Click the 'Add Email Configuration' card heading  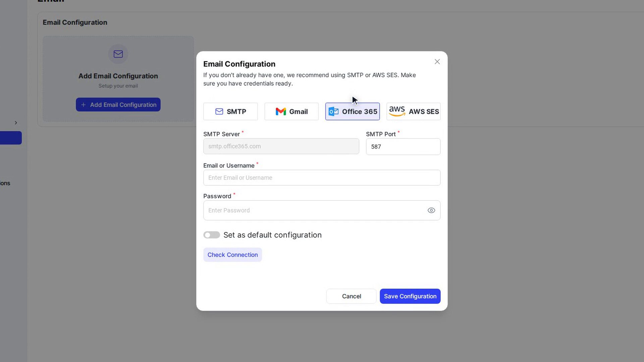coord(118,76)
